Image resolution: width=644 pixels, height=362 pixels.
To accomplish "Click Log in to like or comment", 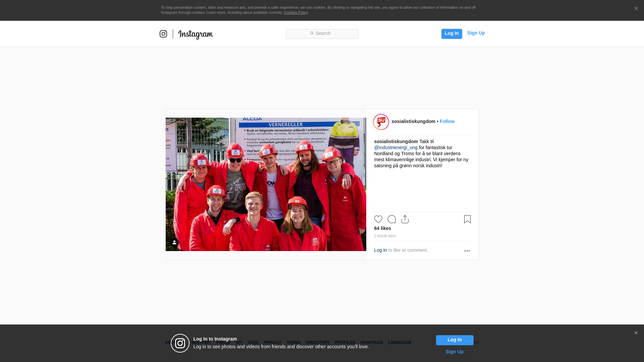I will tap(380, 250).
